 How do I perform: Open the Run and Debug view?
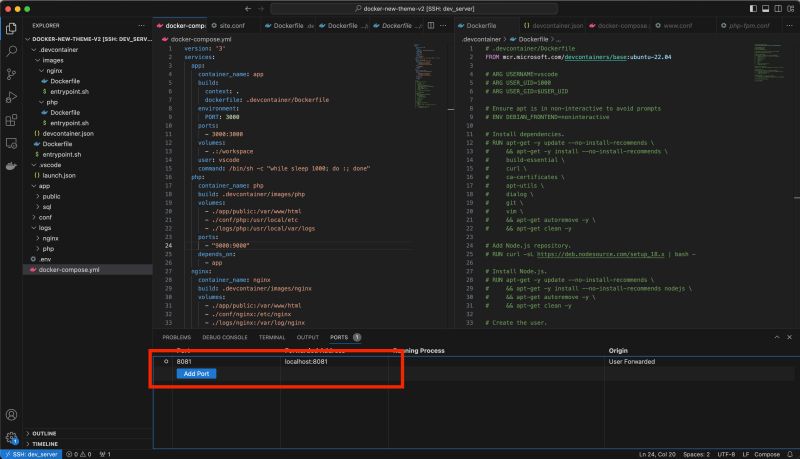click(11, 97)
